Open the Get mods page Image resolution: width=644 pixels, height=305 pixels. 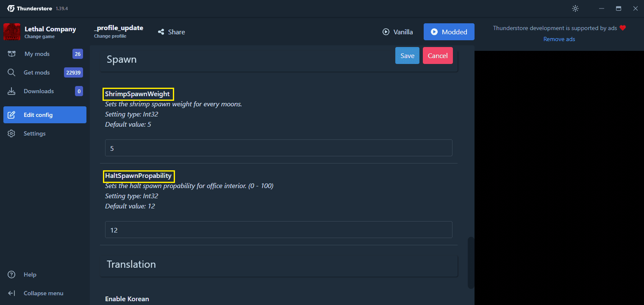pos(45,72)
